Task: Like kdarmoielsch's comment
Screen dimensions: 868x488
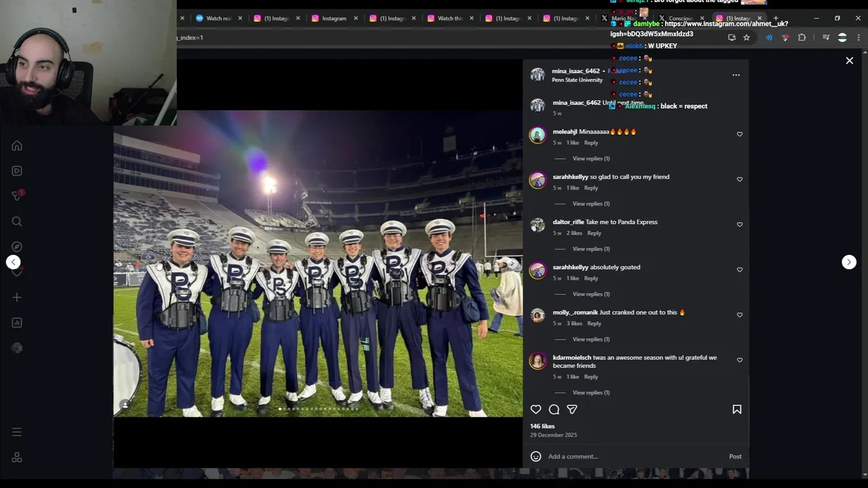Action: coord(740,360)
